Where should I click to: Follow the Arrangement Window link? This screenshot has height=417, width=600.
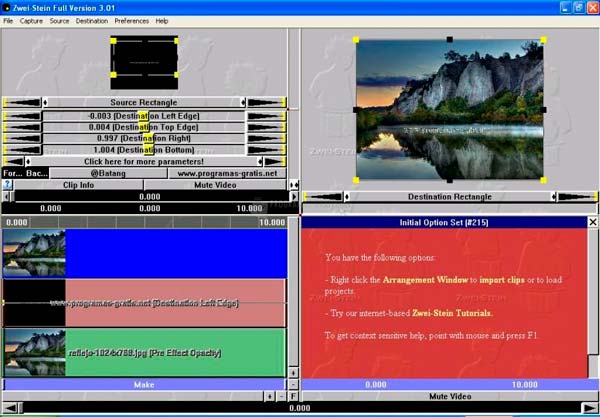coord(426,280)
